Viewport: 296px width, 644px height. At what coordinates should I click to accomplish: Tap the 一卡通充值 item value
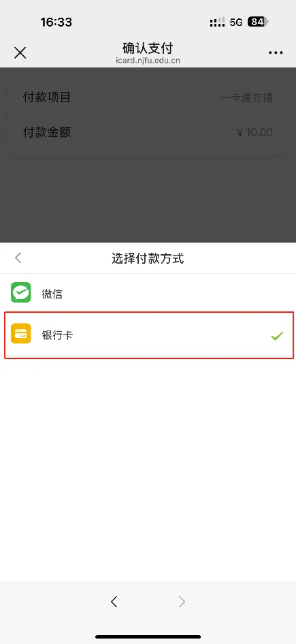[246, 97]
